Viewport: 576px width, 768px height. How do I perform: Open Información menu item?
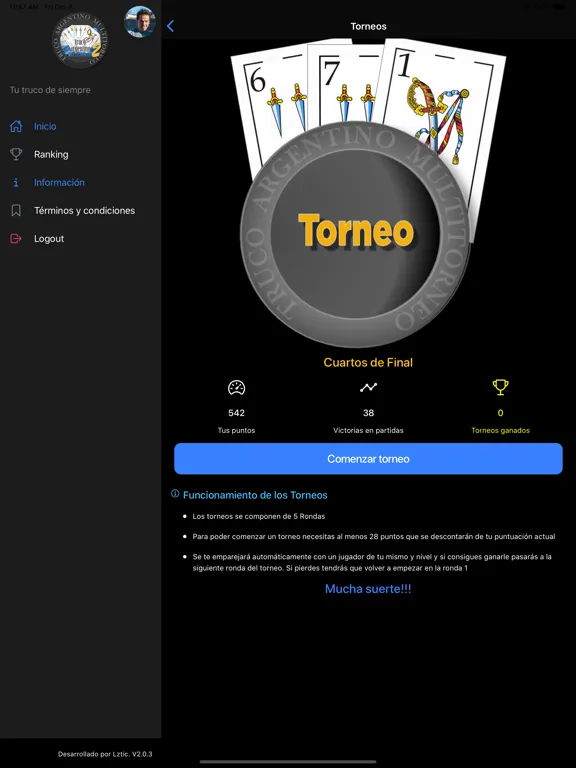(x=59, y=182)
